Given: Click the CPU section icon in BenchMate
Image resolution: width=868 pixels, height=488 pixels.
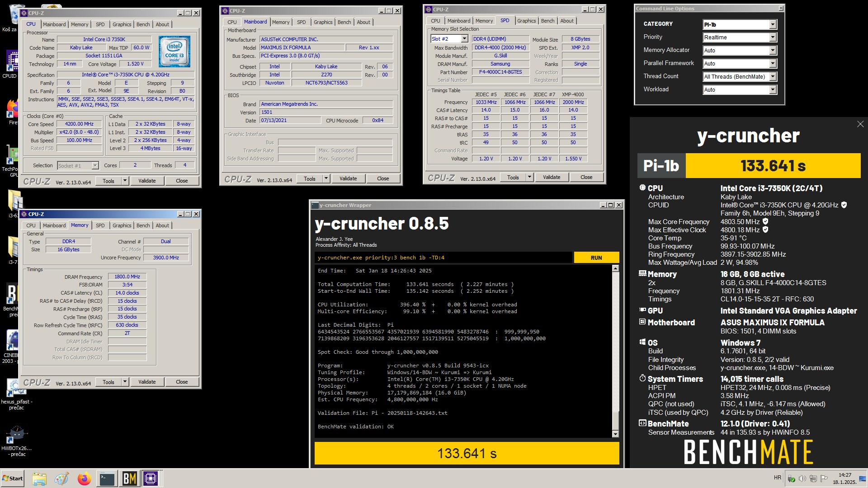Looking at the screenshot, I should [642, 188].
